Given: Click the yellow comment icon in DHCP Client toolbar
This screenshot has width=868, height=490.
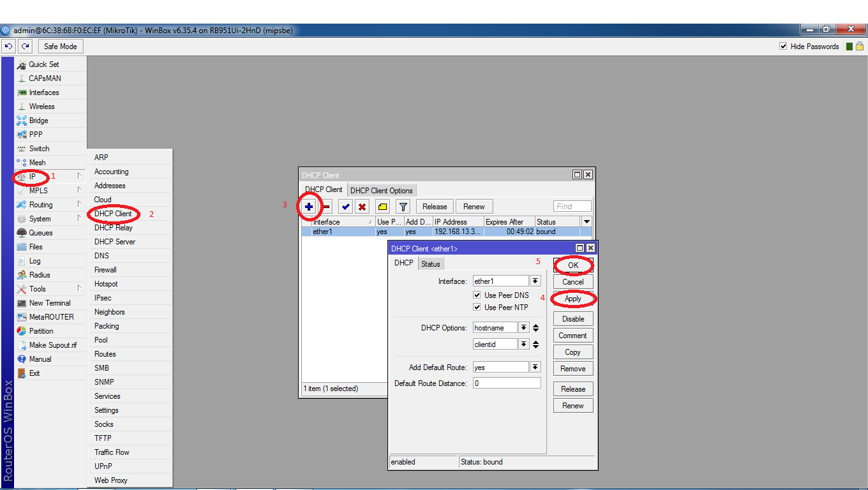Looking at the screenshot, I should 382,207.
